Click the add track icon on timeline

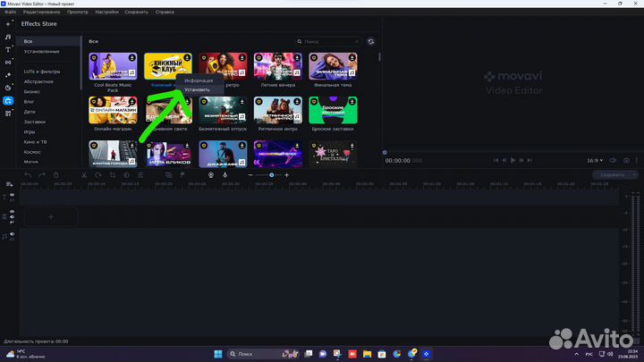10,184
